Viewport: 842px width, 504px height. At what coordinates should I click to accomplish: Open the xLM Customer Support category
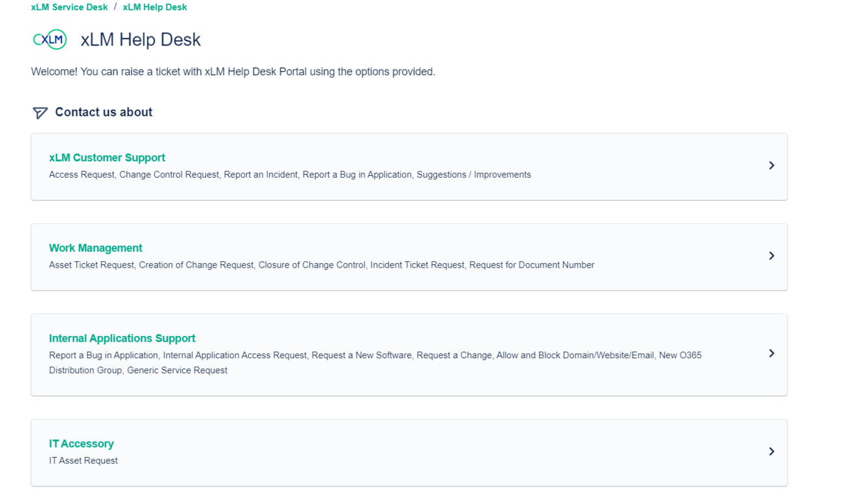click(x=409, y=167)
